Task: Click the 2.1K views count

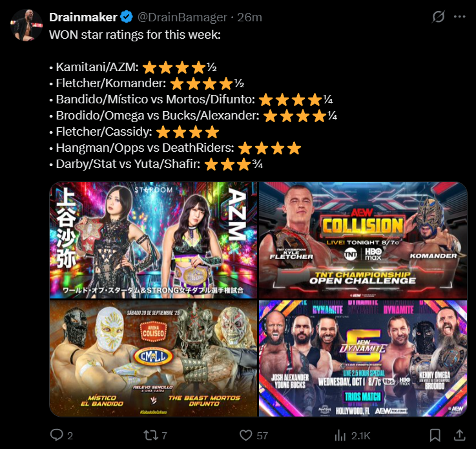Action: 360,436
